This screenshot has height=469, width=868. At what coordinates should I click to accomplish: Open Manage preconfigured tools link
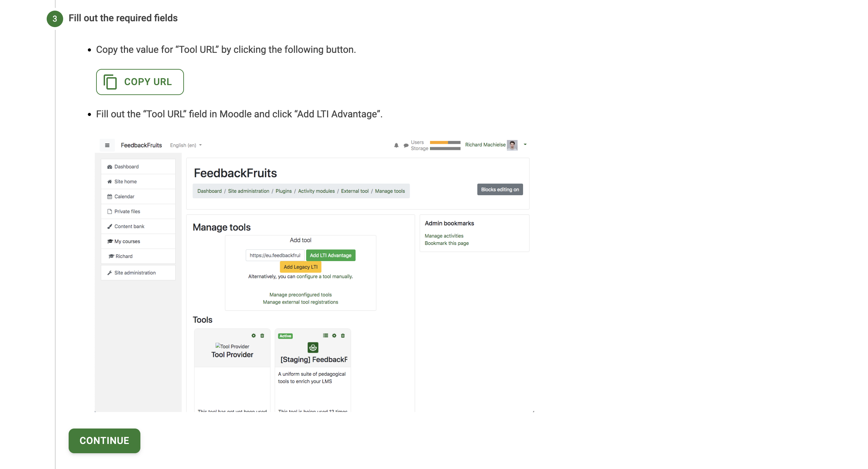point(300,295)
